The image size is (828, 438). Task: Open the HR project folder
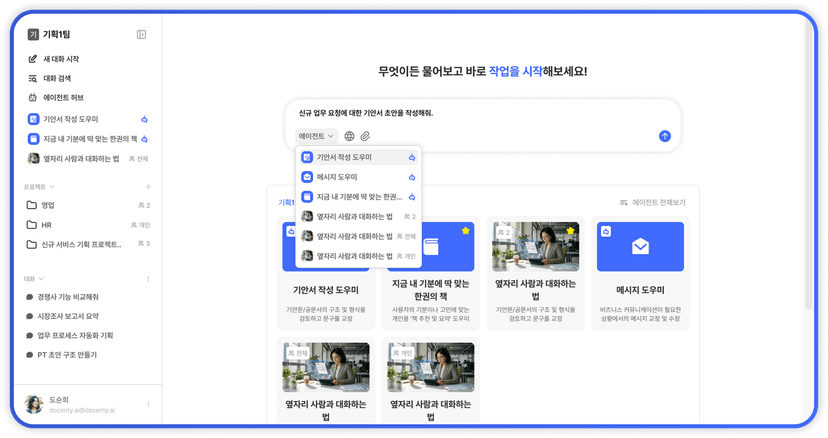(x=89, y=225)
